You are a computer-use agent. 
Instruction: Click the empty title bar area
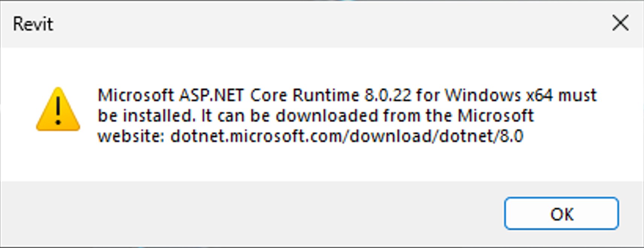point(301,23)
